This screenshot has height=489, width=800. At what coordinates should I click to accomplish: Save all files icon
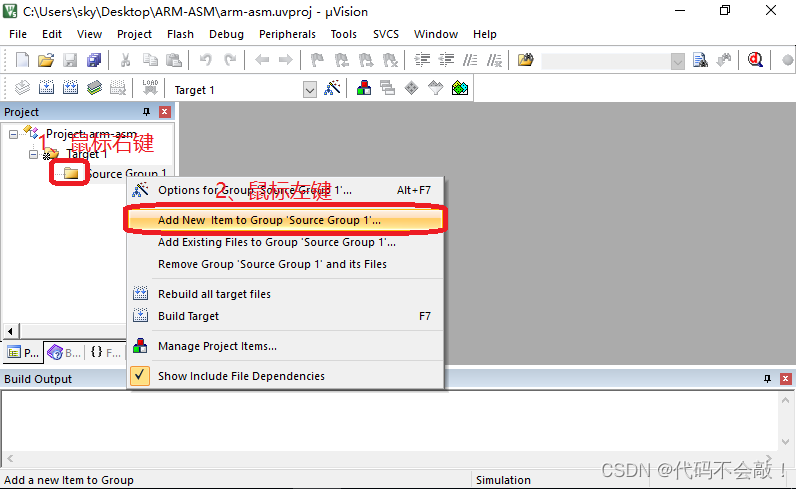(94, 60)
